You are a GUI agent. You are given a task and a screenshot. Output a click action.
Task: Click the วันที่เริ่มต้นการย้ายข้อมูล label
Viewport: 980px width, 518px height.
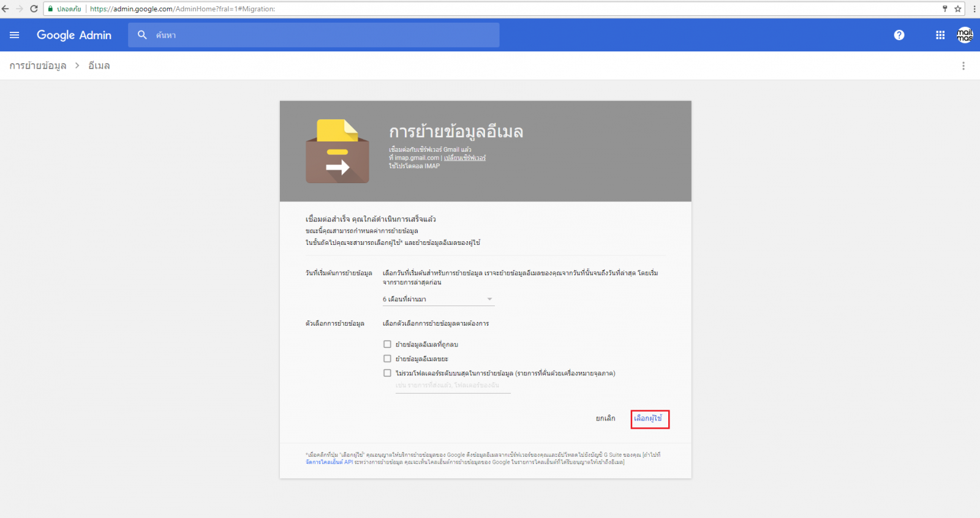(x=339, y=273)
